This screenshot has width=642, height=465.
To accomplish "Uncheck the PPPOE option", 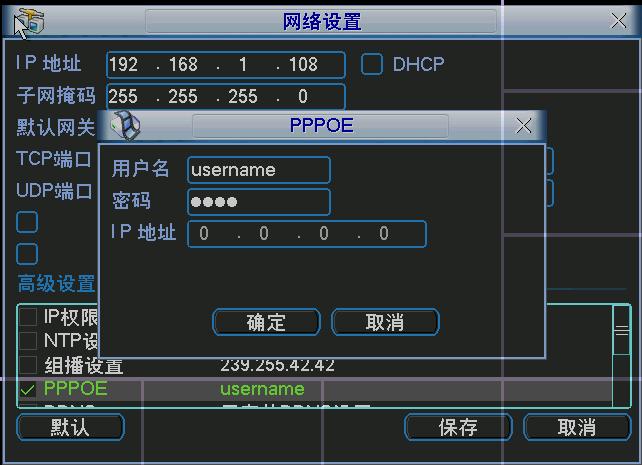I will click(x=28, y=389).
